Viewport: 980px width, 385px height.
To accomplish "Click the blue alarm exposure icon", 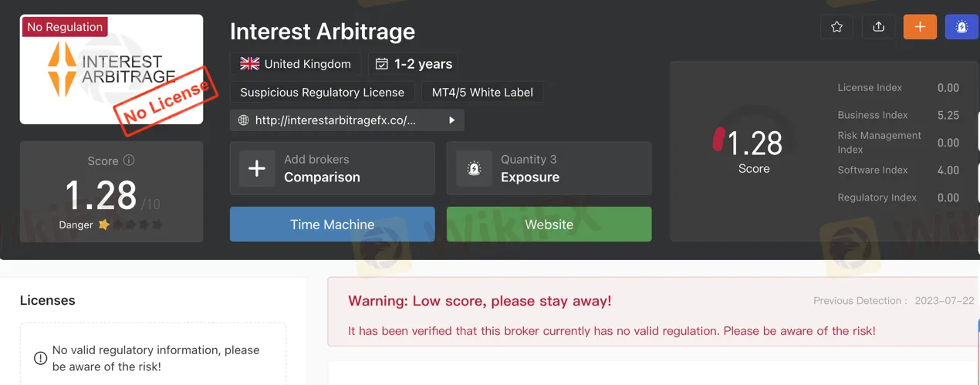I will click(961, 27).
